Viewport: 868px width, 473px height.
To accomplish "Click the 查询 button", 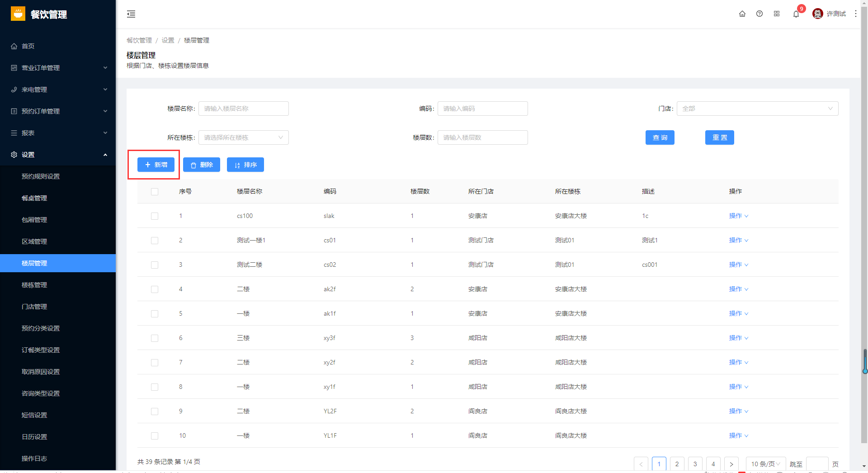I will click(660, 137).
